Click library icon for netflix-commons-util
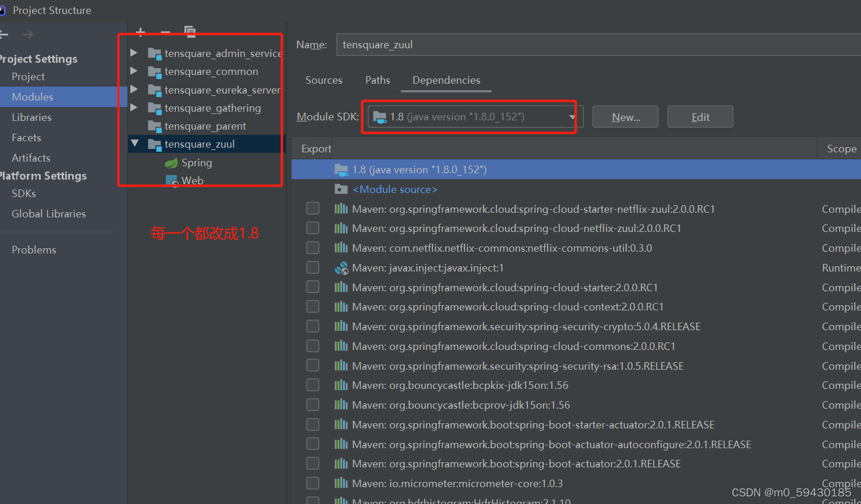The height and width of the screenshot is (504, 861). [x=341, y=248]
